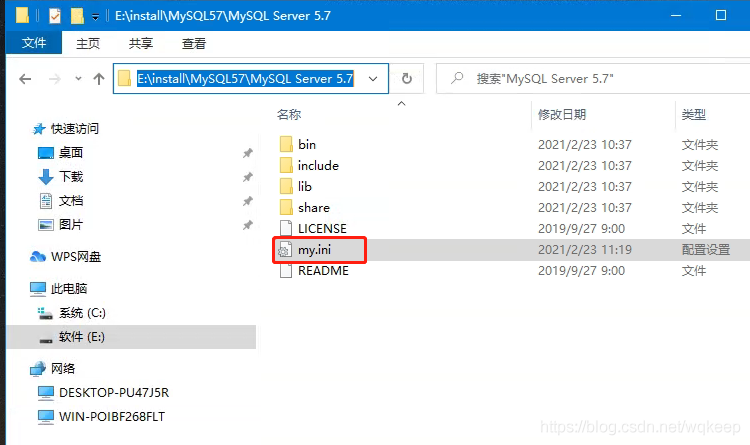Select 网络 in navigation pane

[63, 368]
